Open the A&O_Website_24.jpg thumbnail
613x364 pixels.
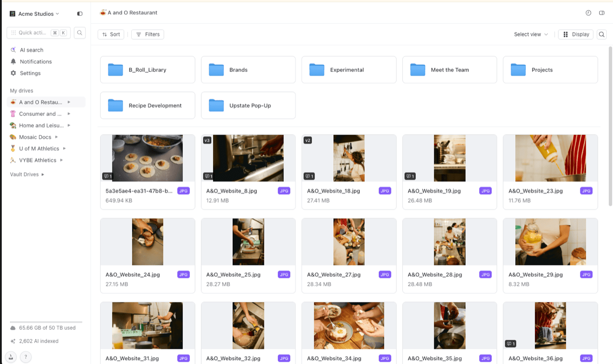pos(148,242)
